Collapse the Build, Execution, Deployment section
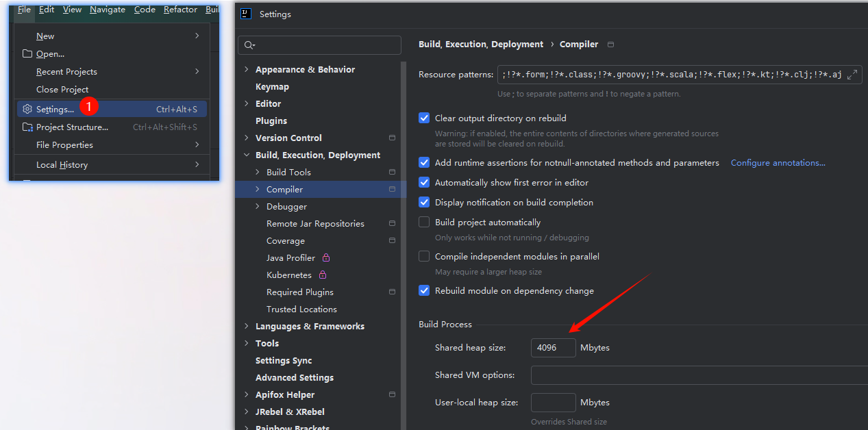Screen dimensions: 868x430 (x=247, y=155)
